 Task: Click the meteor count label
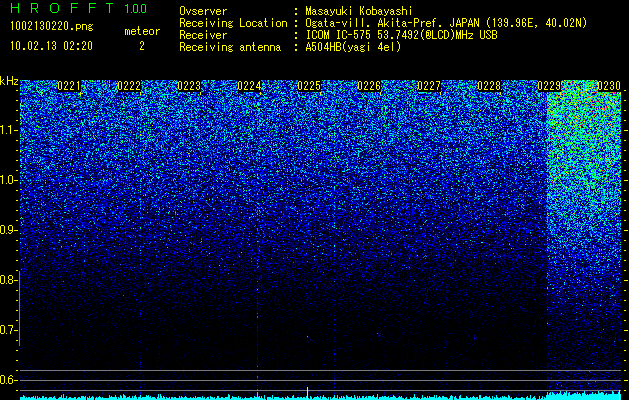[x=142, y=31]
